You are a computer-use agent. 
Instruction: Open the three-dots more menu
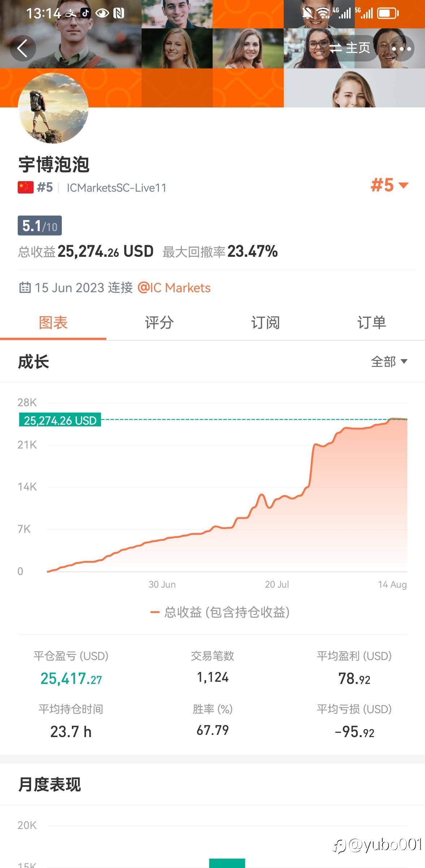pyautogui.click(x=401, y=48)
